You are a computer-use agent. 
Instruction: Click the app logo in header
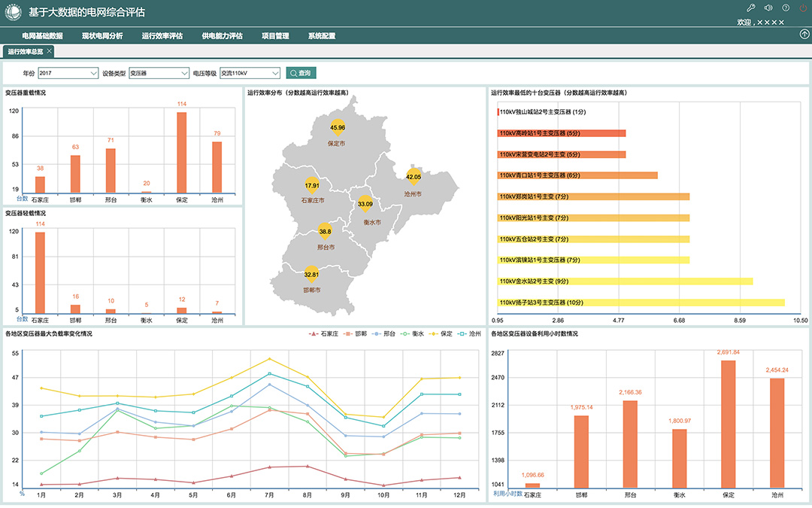14,12
